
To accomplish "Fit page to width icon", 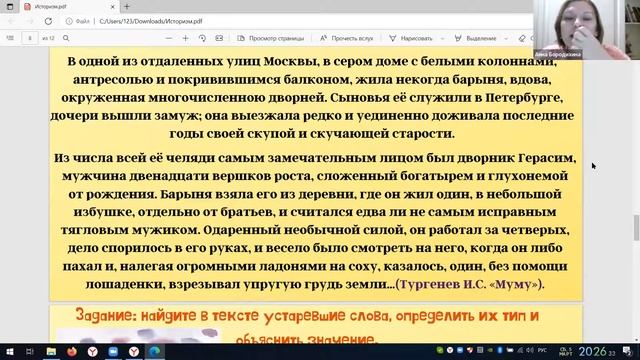I will [219, 38].
